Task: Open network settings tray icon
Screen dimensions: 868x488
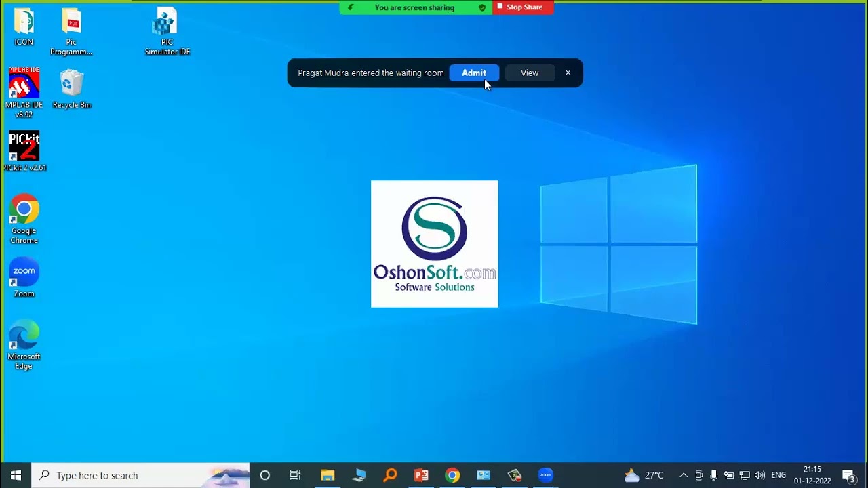Action: click(x=745, y=475)
